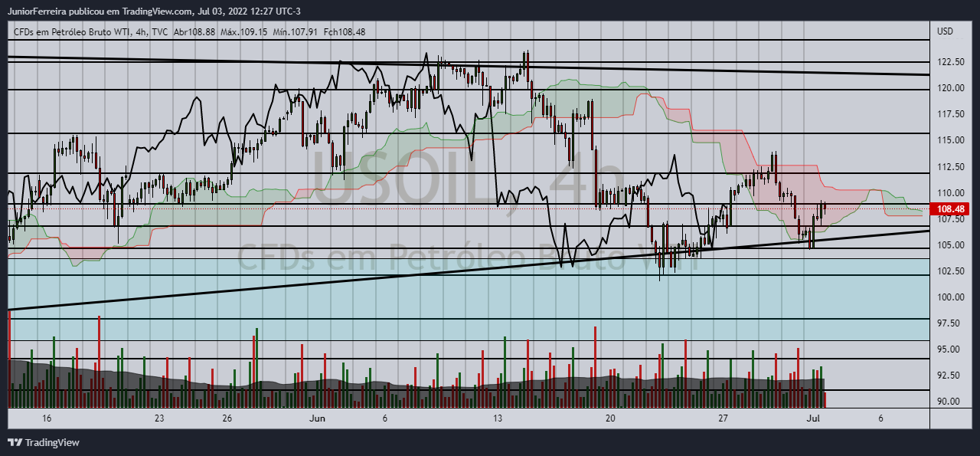980x456 pixels.
Task: Click the chart title 'CFDs em Petróleo Bruto WTI, 4h, TVC'
Action: coord(91,31)
